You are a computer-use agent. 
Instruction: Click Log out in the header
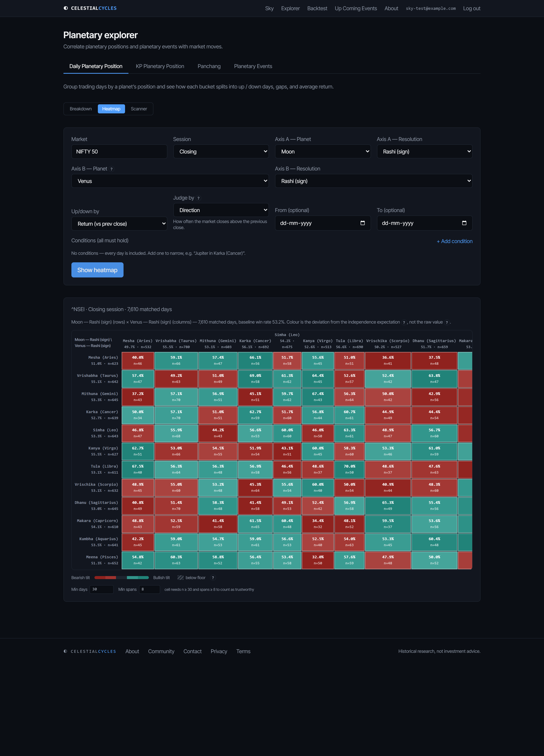point(471,8)
